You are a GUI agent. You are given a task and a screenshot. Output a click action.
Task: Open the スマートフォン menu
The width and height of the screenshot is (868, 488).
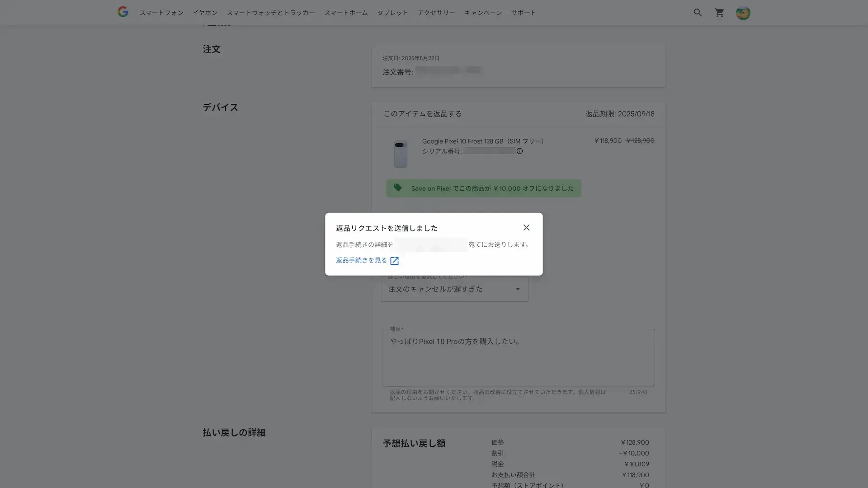pyautogui.click(x=161, y=13)
